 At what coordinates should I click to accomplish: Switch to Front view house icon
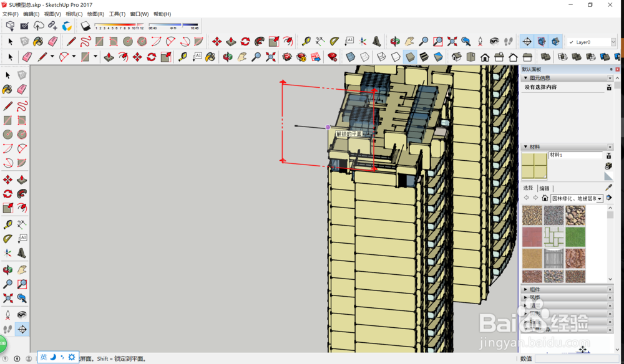pyautogui.click(x=485, y=57)
